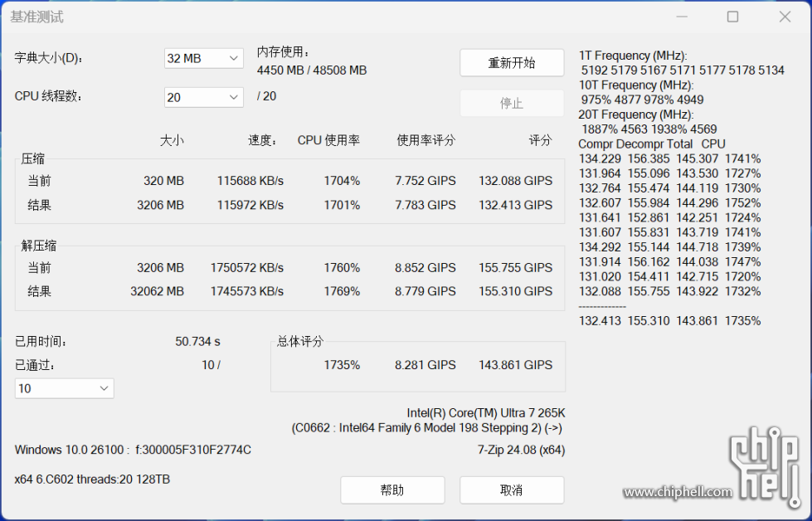Viewport: 812px width, 521px height.
Task: Click the 重新开始 restart button
Action: point(512,63)
